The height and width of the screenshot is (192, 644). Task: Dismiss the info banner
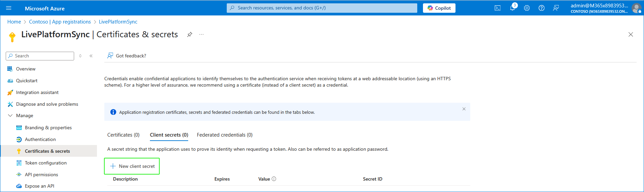click(464, 109)
